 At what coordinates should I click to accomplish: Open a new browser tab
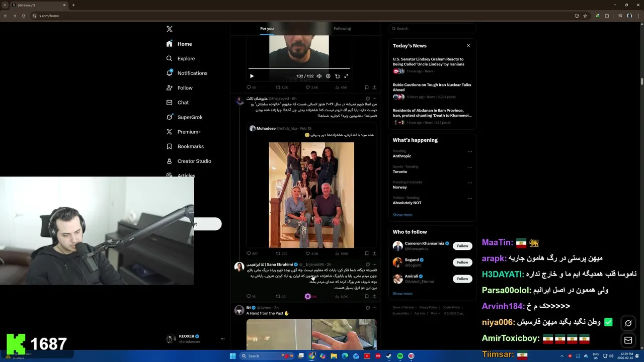point(73,5)
